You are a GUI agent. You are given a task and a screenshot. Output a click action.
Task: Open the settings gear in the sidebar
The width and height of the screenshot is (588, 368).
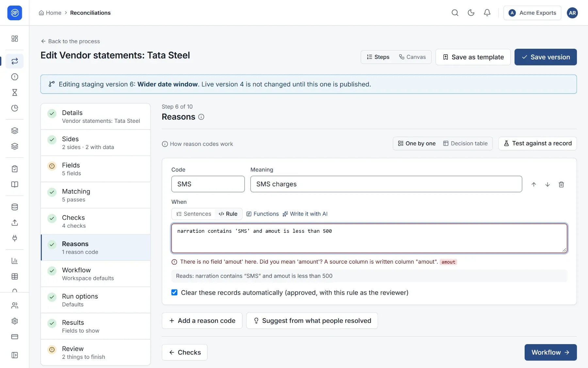point(15,321)
